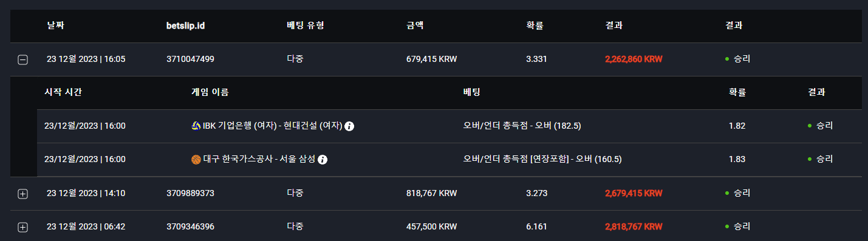The height and width of the screenshot is (241, 868).
Task: Open info icon for 대구 한국가스공사 match
Action: pos(323,160)
